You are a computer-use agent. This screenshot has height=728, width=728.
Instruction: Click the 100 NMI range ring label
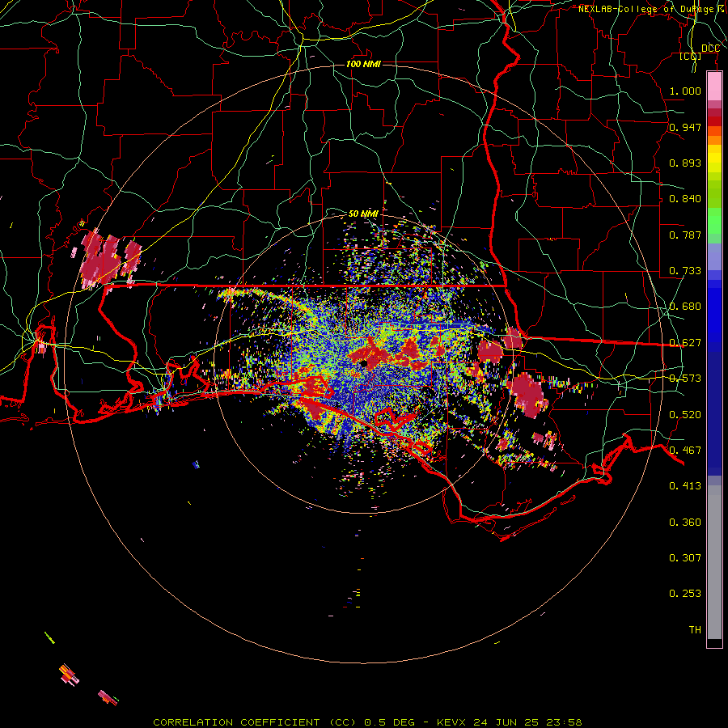[x=363, y=64]
